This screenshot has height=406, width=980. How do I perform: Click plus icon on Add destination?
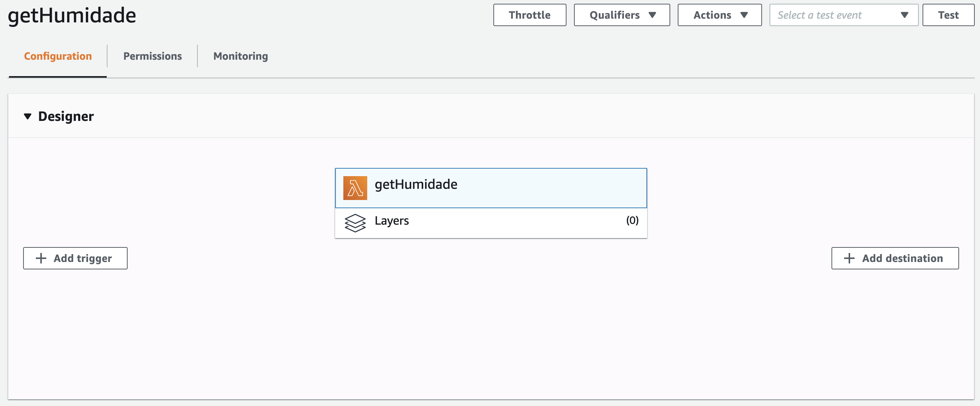849,258
